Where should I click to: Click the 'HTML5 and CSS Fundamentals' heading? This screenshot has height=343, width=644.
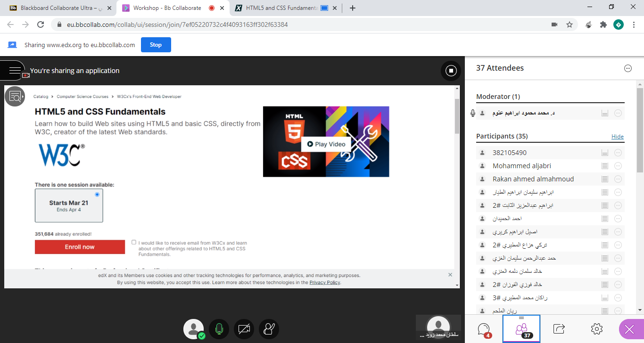[100, 112]
